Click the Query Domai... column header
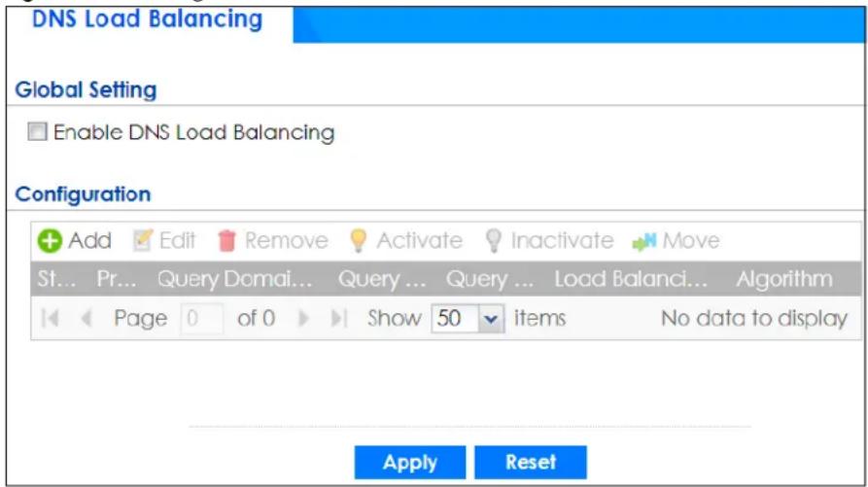The image size is (868, 487). tap(234, 279)
